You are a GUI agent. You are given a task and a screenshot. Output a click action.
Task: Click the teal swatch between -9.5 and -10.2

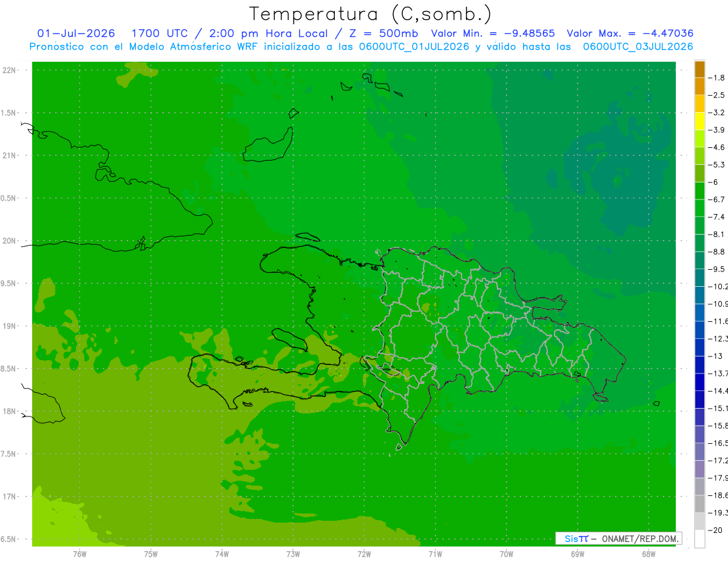[x=699, y=278]
